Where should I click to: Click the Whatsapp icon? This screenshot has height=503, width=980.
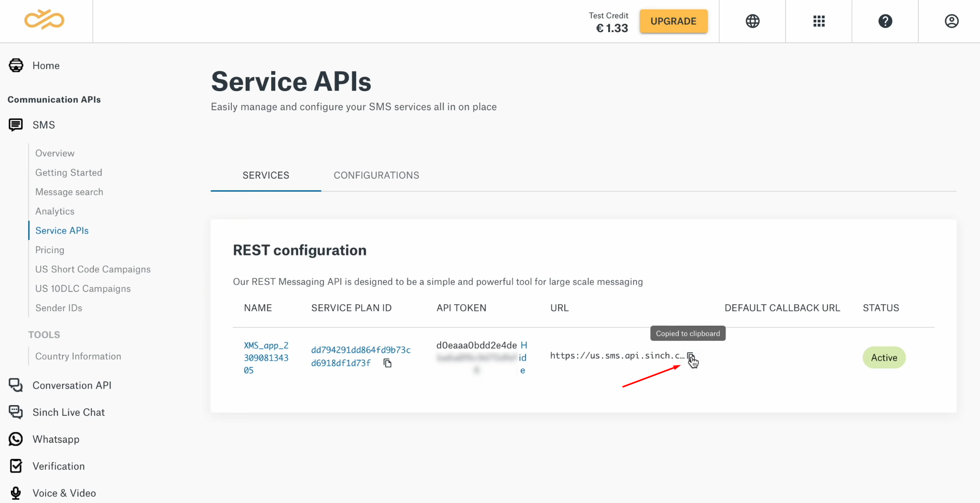click(x=16, y=439)
